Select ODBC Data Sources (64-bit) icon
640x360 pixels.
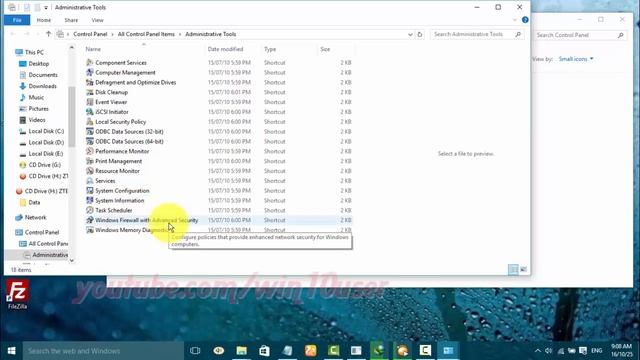90,141
